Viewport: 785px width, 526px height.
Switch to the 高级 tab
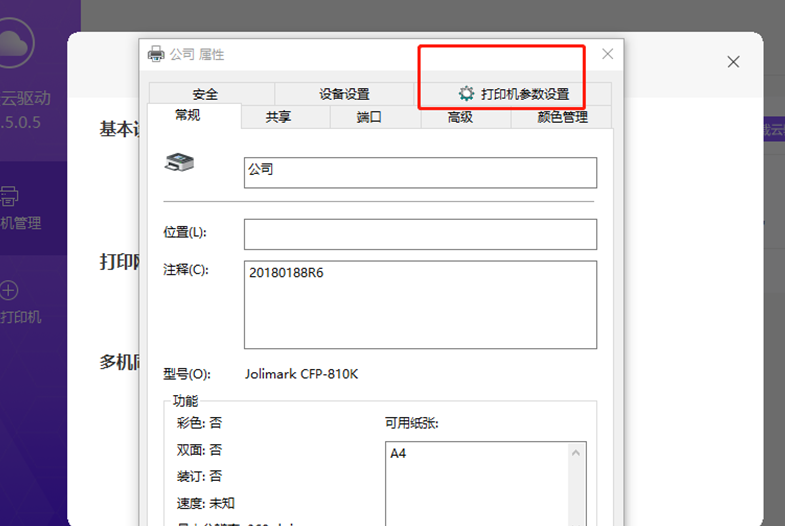[460, 117]
